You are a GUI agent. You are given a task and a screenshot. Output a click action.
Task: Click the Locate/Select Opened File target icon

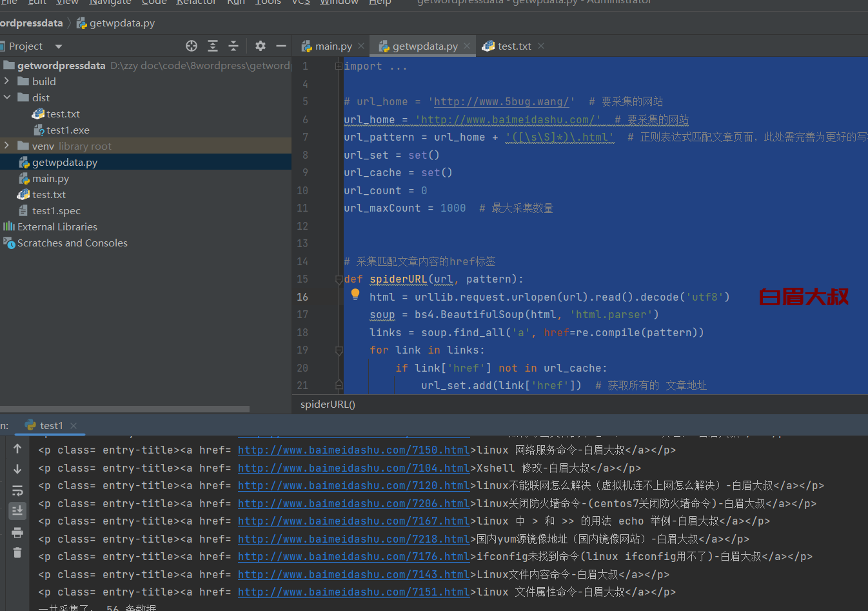[192, 46]
